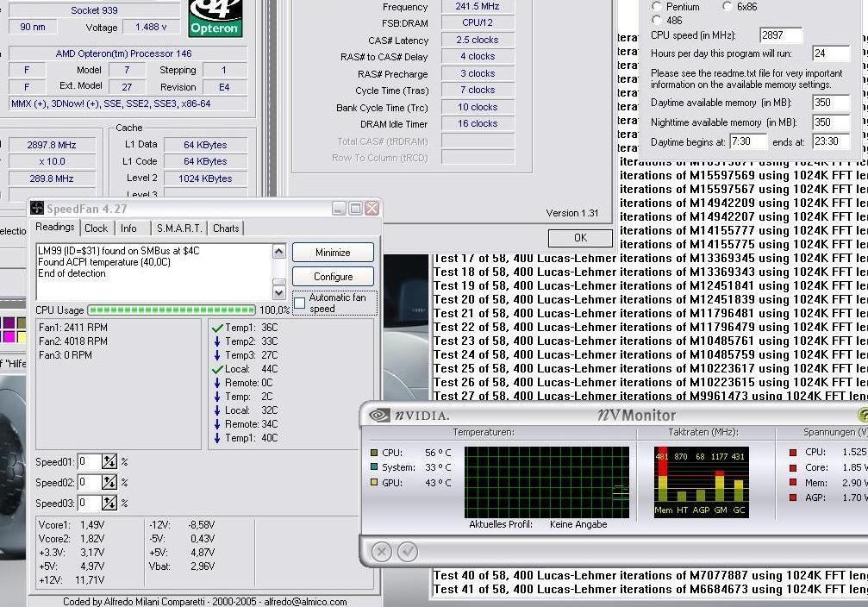Click the Temp 2C arrow icon
The height and width of the screenshot is (607, 868).
tap(217, 397)
